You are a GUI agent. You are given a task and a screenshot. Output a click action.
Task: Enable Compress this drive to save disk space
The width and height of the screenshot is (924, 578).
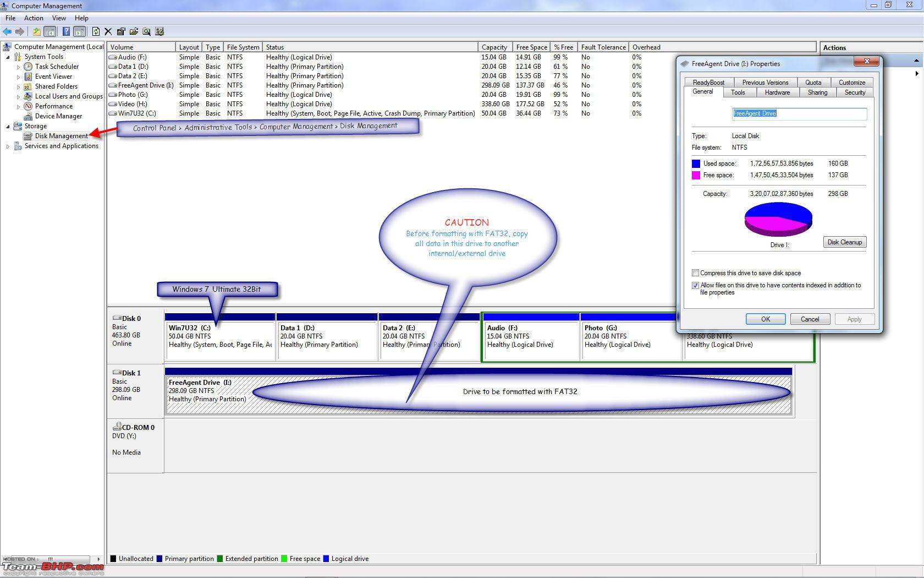695,273
